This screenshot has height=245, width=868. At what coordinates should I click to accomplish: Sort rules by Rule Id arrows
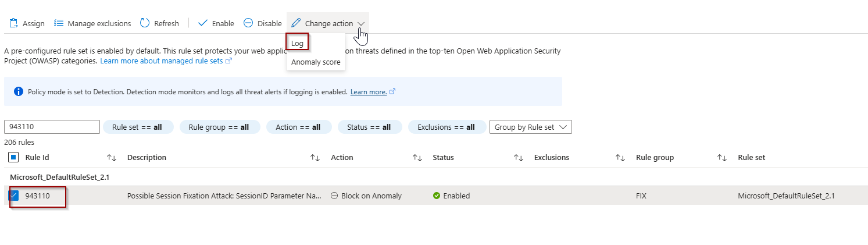[112, 158]
